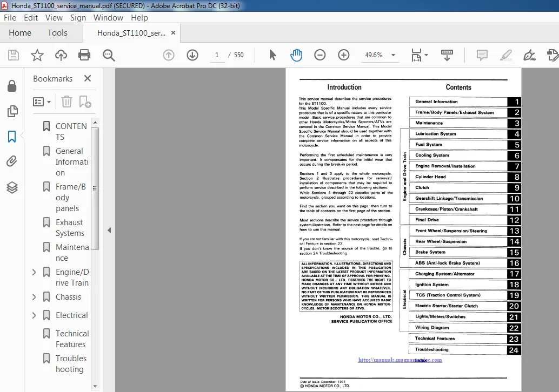Expand the Engine/Drive Train bookmark
The height and width of the screenshot is (392, 559).
pyautogui.click(x=34, y=272)
